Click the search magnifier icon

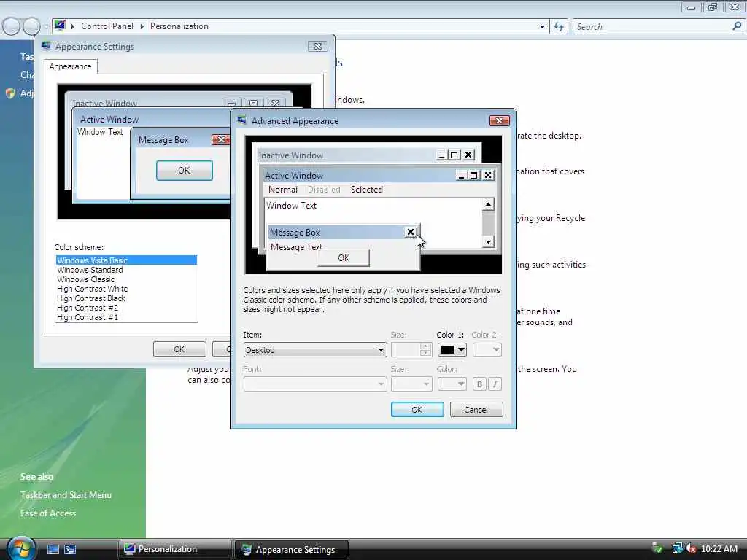coord(737,26)
